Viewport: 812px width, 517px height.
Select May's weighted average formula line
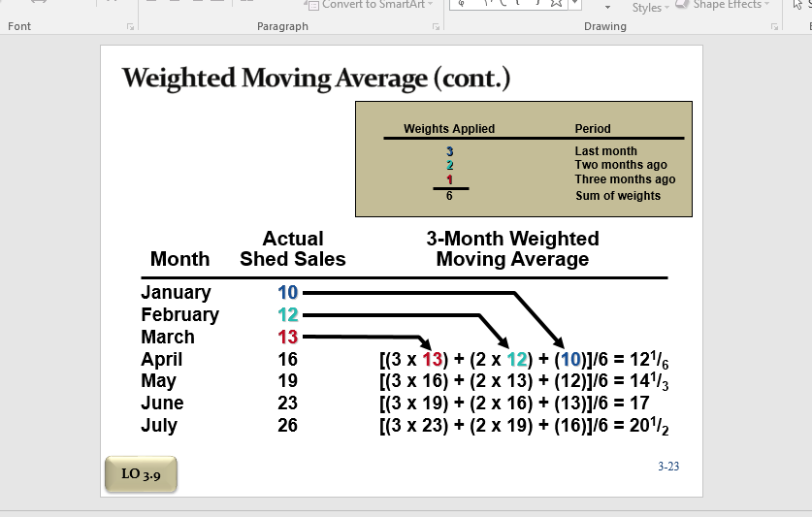click(x=524, y=382)
